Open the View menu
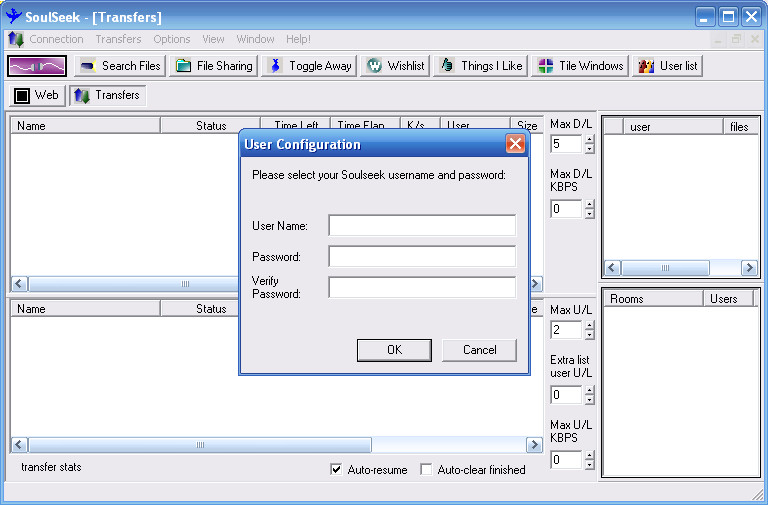Screen dimensions: 768x505 click(213, 39)
